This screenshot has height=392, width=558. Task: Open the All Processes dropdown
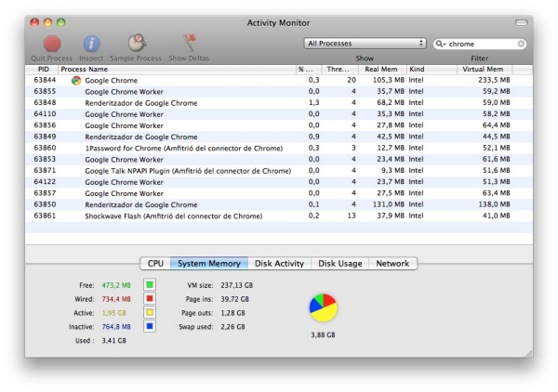pyautogui.click(x=365, y=44)
